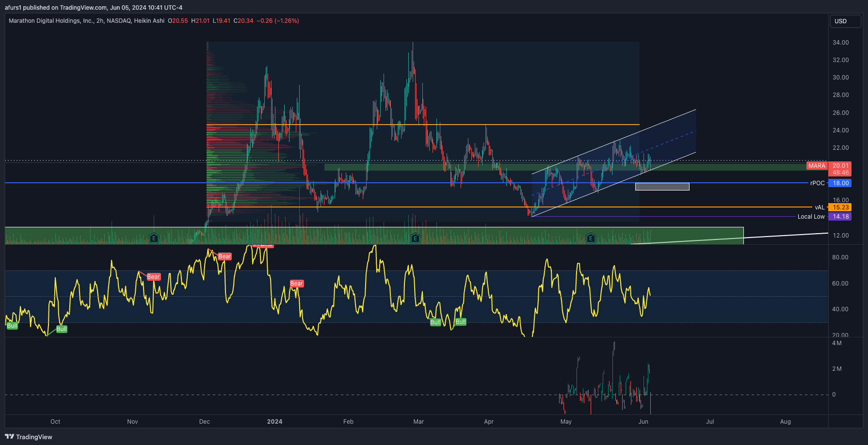The height and width of the screenshot is (445, 868).
Task: Click the rPOC line label text
Action: [817, 183]
